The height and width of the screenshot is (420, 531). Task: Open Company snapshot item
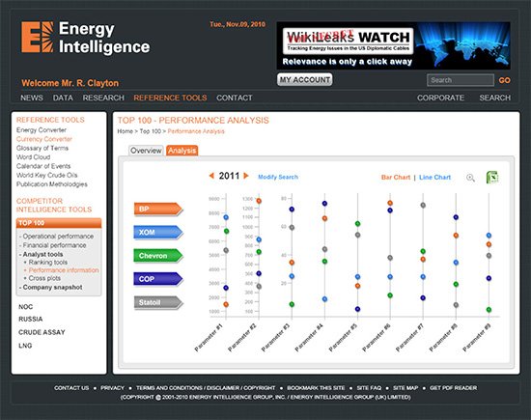point(51,287)
